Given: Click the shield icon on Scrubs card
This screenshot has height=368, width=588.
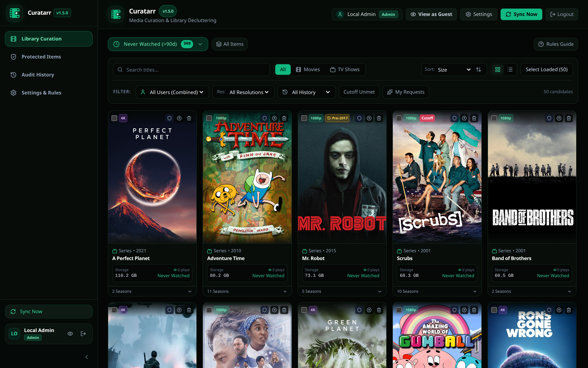Looking at the screenshot, I should 454,118.
